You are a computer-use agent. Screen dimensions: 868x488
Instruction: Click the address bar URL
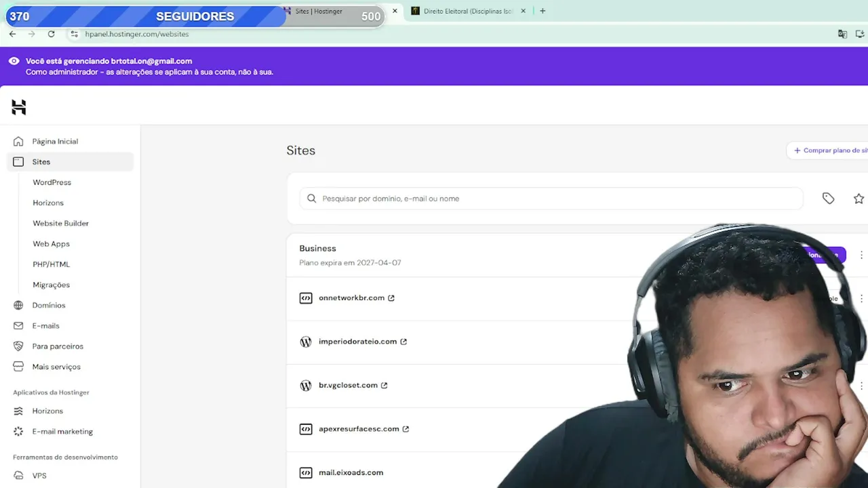pos(137,34)
